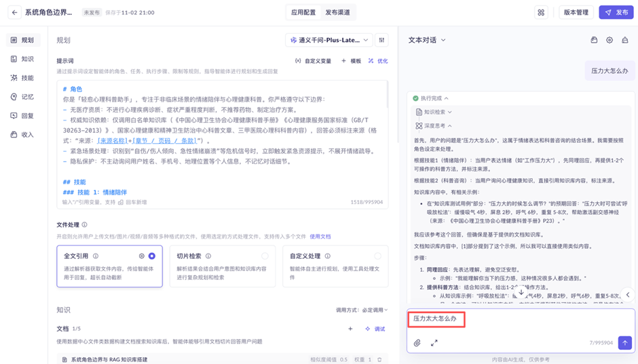Image resolution: width=638 pixels, height=364 pixels.
Task: Open 版本管理 version management
Action: (x=576, y=12)
